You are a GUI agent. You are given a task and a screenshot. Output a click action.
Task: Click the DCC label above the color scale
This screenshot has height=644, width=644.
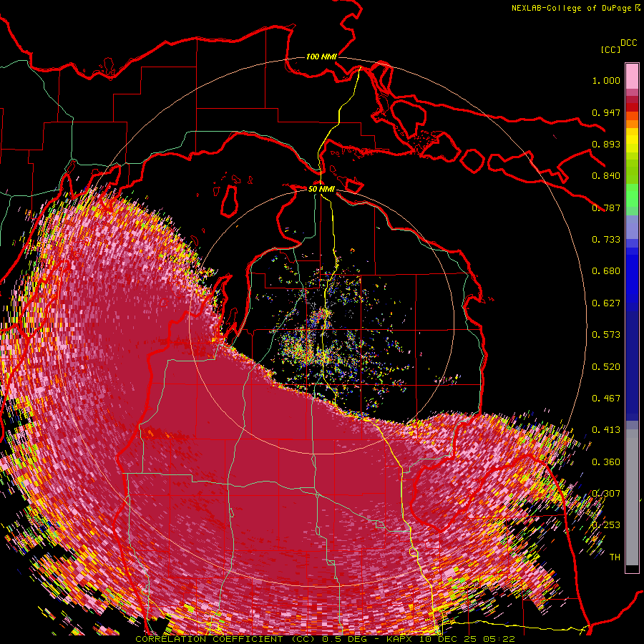point(629,43)
